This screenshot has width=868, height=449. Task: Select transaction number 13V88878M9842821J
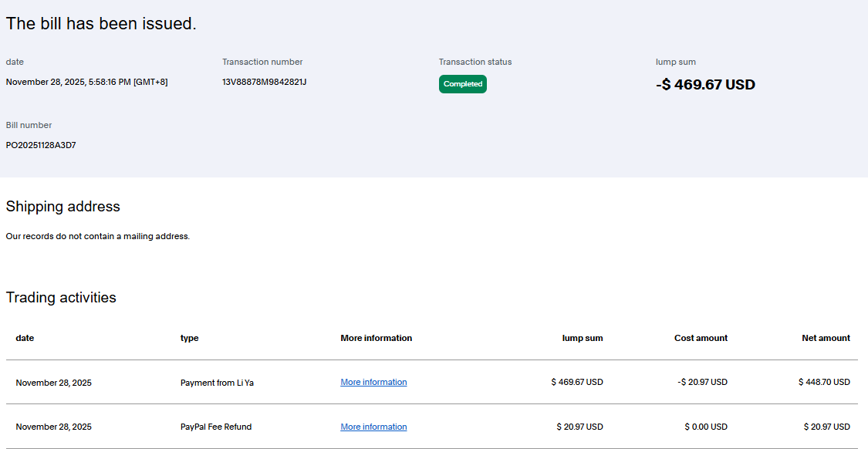pos(264,82)
